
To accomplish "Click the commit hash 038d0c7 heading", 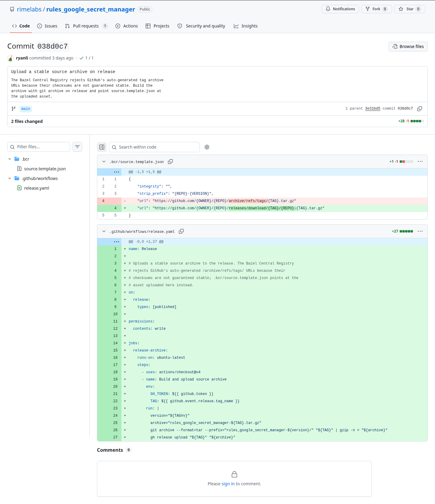I will click(53, 46).
